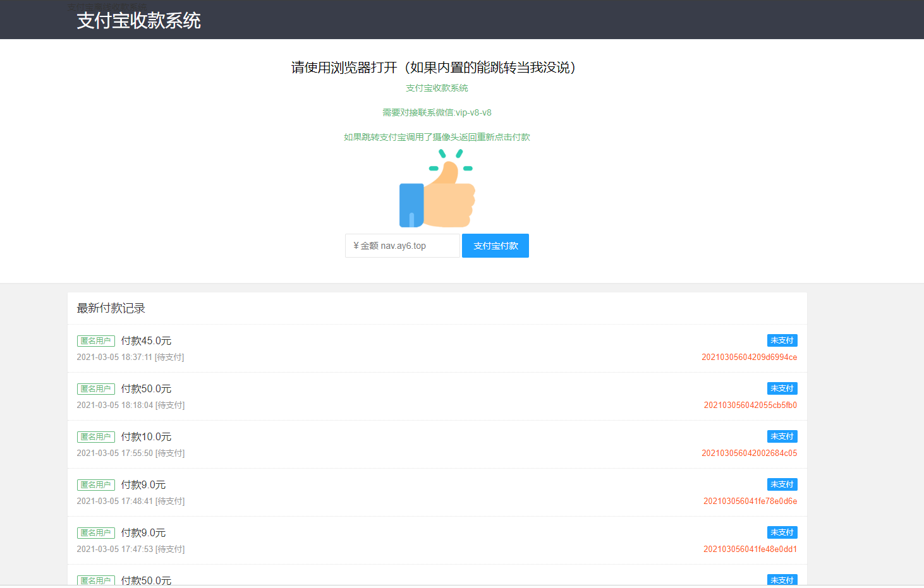Click timestamp 2021-03-05 17:48:41 [待支付]
924x588 pixels.
pyautogui.click(x=131, y=501)
